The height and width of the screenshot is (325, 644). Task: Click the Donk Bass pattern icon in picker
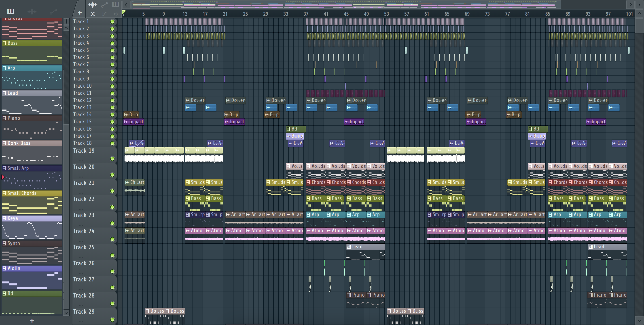coord(4,143)
